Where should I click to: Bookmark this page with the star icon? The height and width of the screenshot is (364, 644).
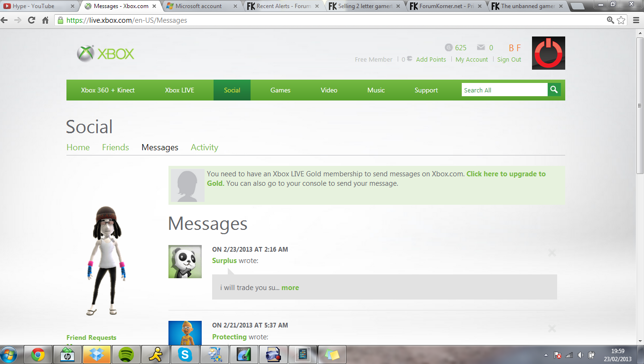tap(621, 20)
